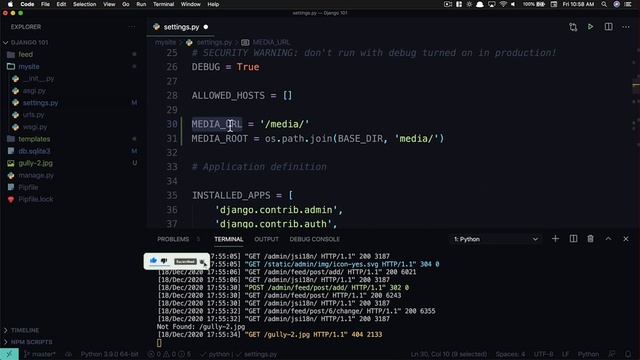
Task: Open remote window indicator in status bar
Action: [9, 354]
